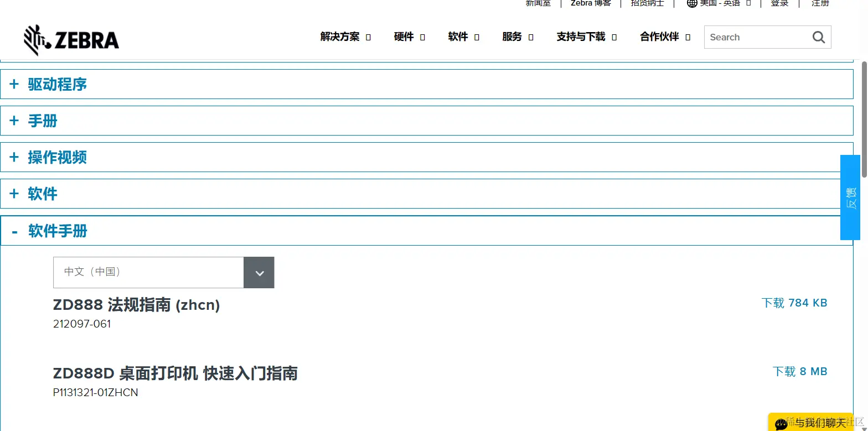Viewport: 868px width, 431px height.
Task: Open the 软件 navigation menu
Action: (464, 37)
